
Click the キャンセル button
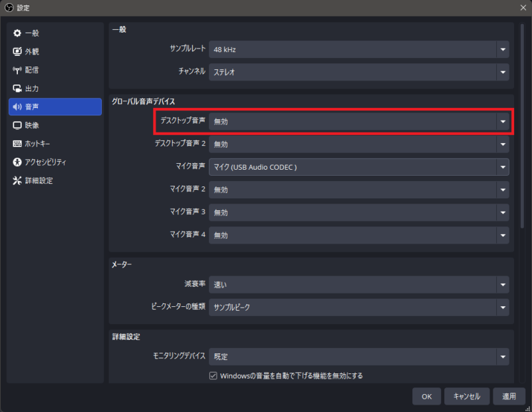pos(467,397)
